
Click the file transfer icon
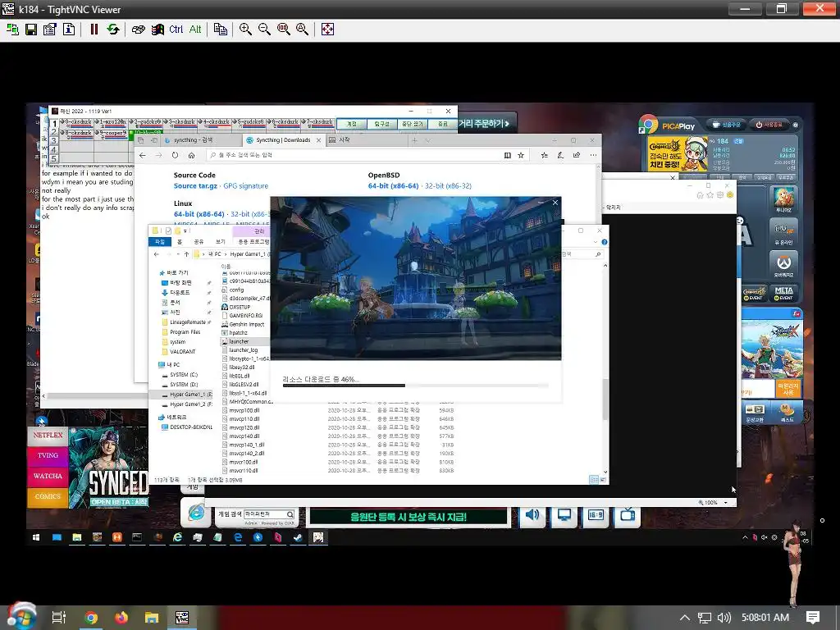[220, 30]
